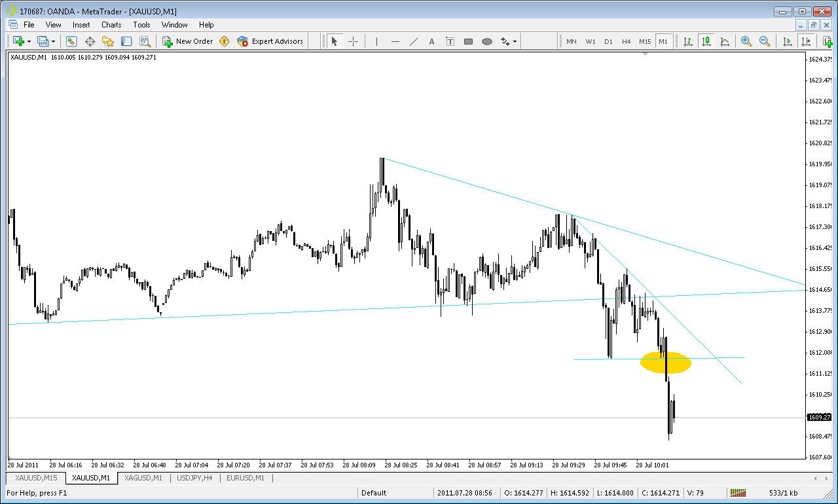Click the New Order button
Screen dimensions: 838x504
click(188, 41)
